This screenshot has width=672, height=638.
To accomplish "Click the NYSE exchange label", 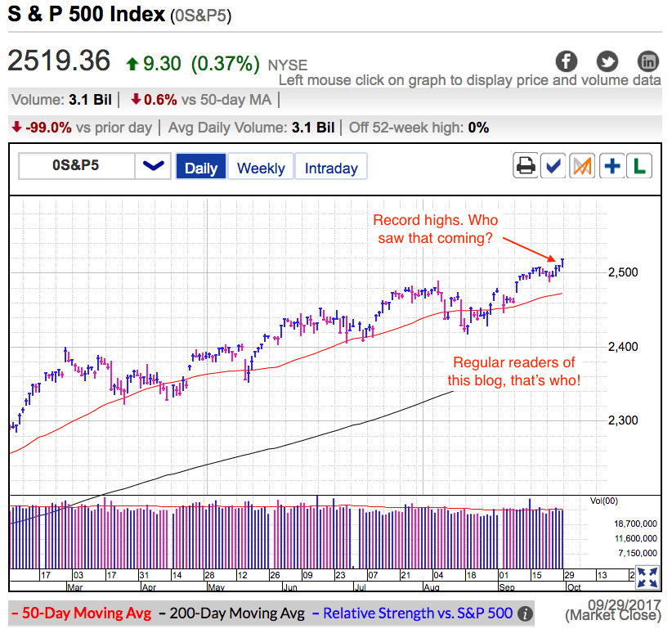I will (288, 65).
